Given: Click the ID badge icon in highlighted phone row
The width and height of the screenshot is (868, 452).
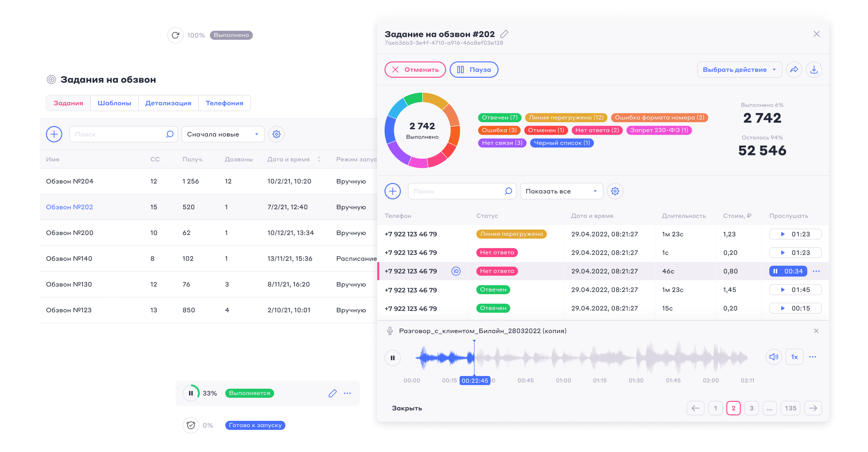Looking at the screenshot, I should click(456, 271).
